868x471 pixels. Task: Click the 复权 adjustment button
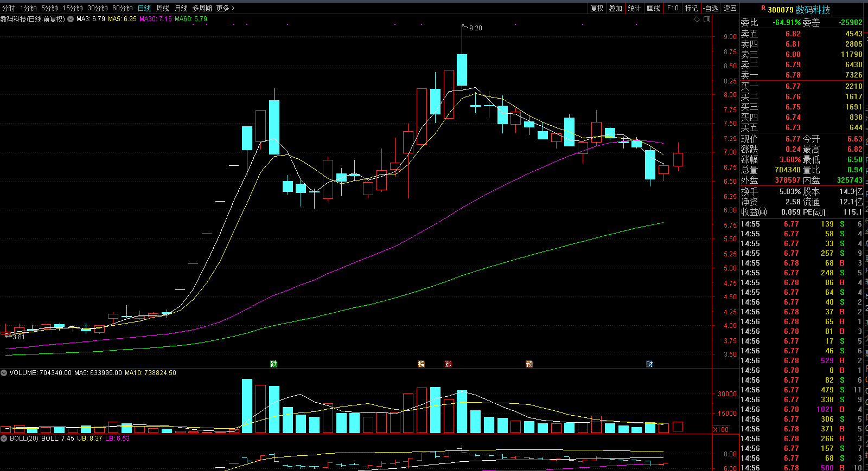tap(597, 8)
